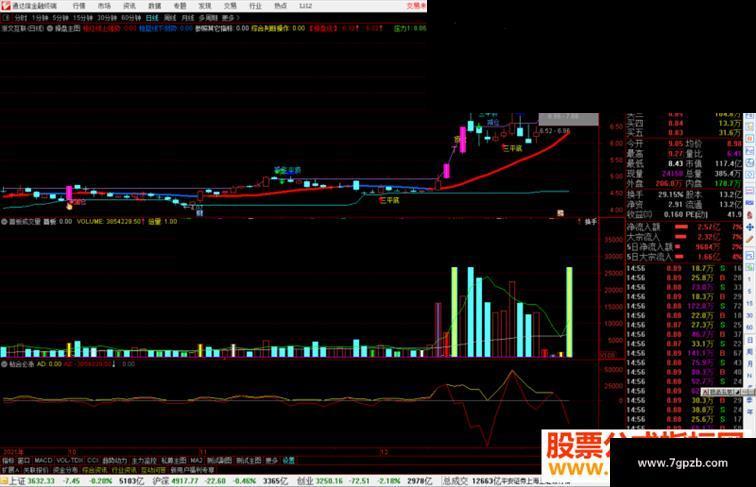Click the 创业 index in status bar
This screenshot has height=487, width=756.
[305, 481]
